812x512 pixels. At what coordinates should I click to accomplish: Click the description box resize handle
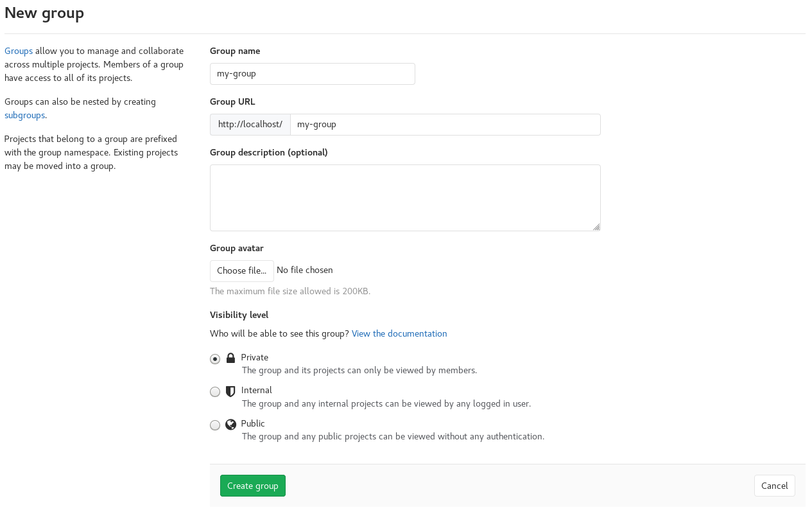[x=596, y=227]
